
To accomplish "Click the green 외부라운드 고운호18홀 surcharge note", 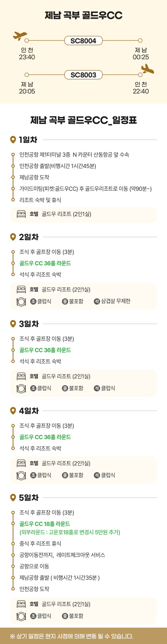I will [x=70, y=532].
